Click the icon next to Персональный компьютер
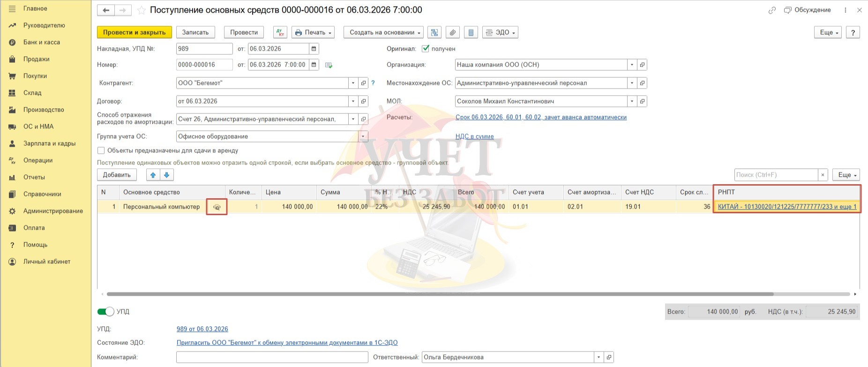The image size is (868, 367). (217, 207)
